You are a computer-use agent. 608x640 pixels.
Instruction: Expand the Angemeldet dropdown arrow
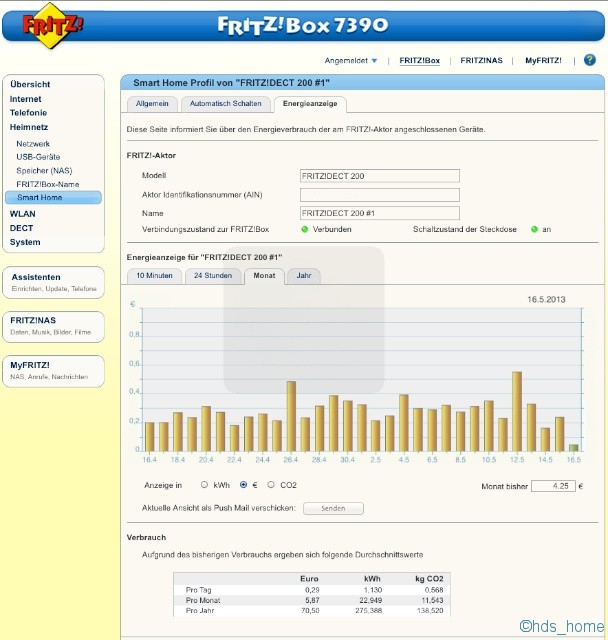[374, 61]
